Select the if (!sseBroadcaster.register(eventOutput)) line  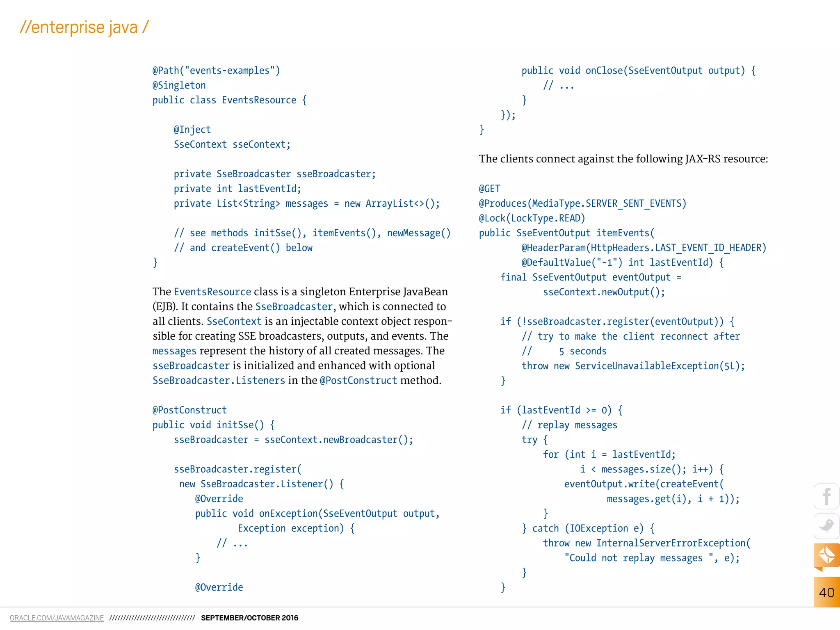pyautogui.click(x=617, y=322)
